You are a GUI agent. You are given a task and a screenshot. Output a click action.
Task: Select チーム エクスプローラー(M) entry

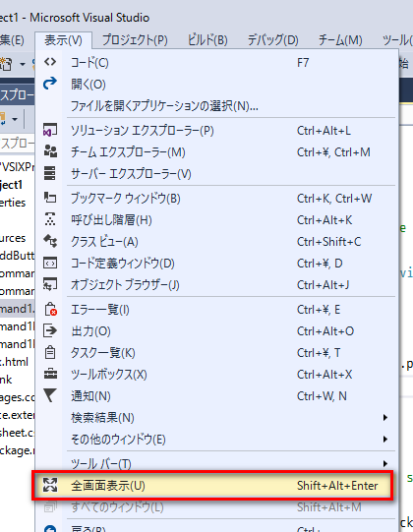(x=217, y=152)
